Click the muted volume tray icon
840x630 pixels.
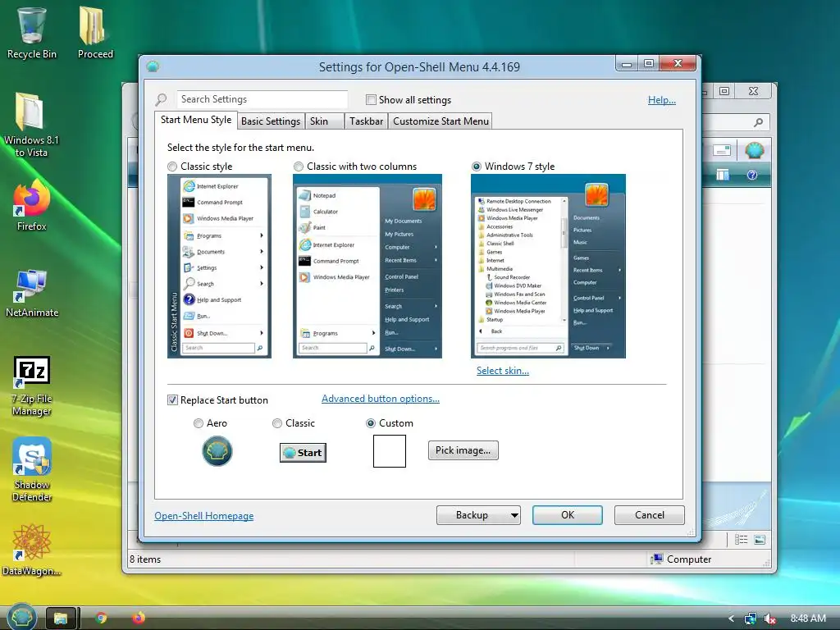pyautogui.click(x=770, y=619)
